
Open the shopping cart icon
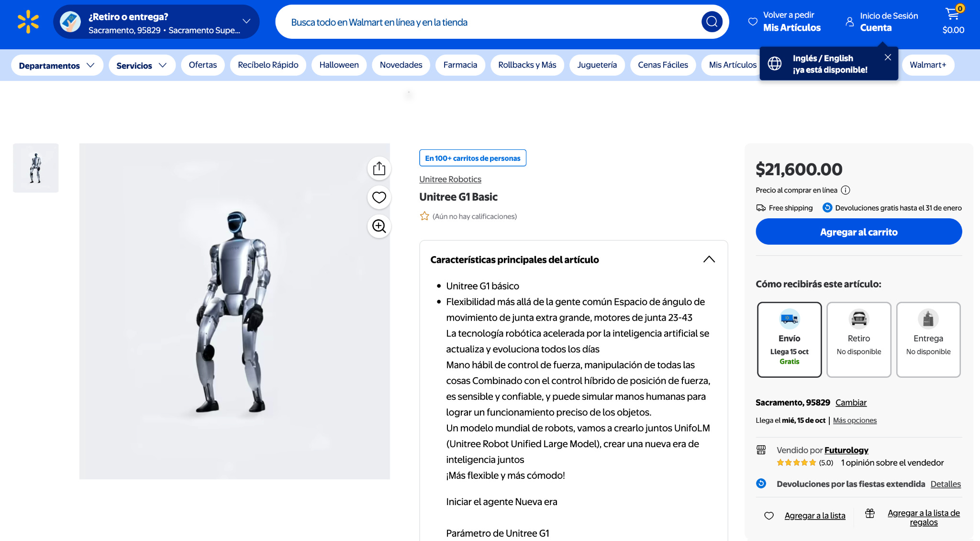pyautogui.click(x=953, y=14)
